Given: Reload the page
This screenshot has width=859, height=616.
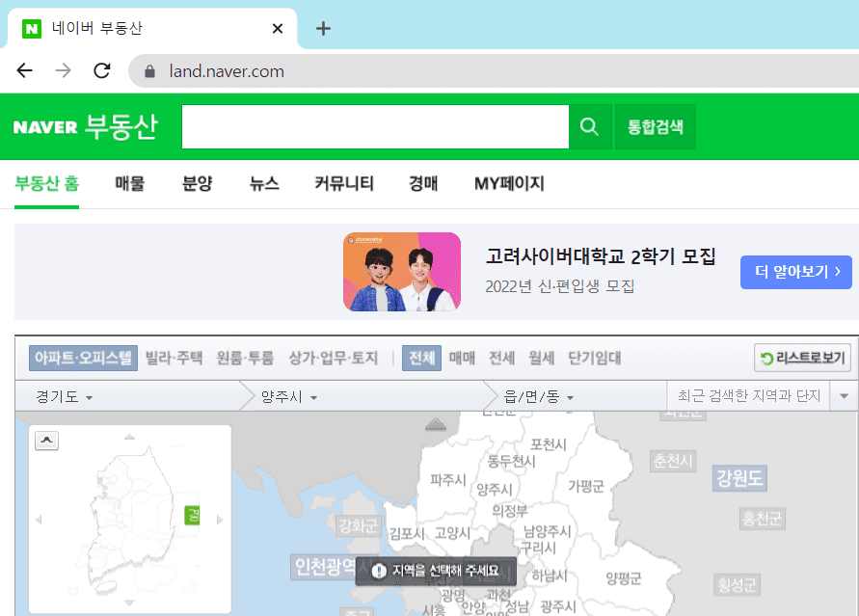Looking at the screenshot, I should (x=101, y=70).
